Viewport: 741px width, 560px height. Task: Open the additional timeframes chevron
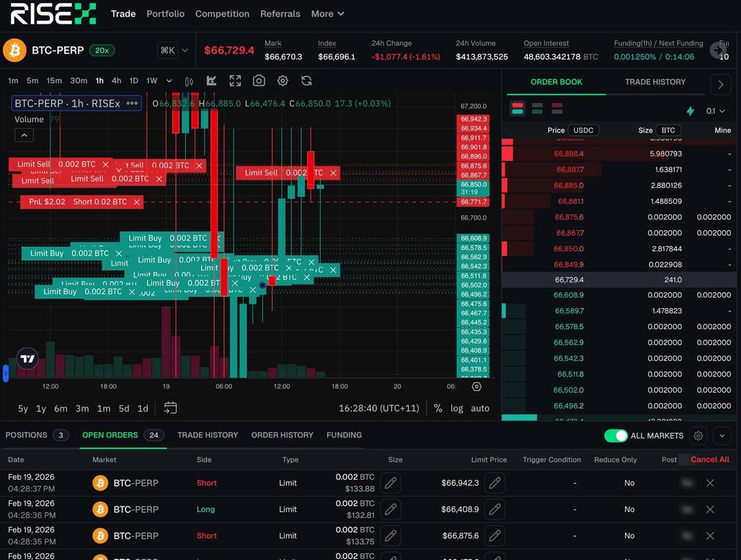pos(169,81)
